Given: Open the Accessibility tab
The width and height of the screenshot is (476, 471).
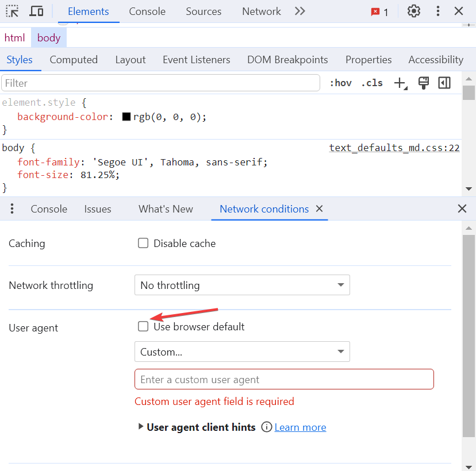Looking at the screenshot, I should (x=436, y=60).
